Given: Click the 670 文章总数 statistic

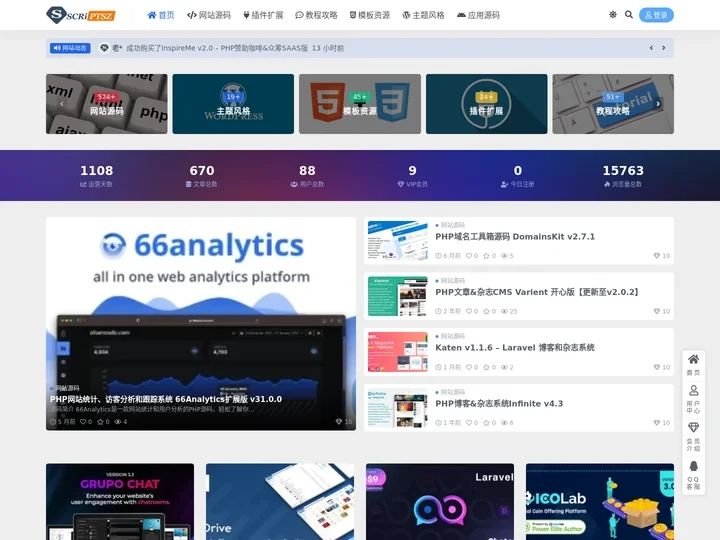Looking at the screenshot, I should pyautogui.click(x=202, y=176).
